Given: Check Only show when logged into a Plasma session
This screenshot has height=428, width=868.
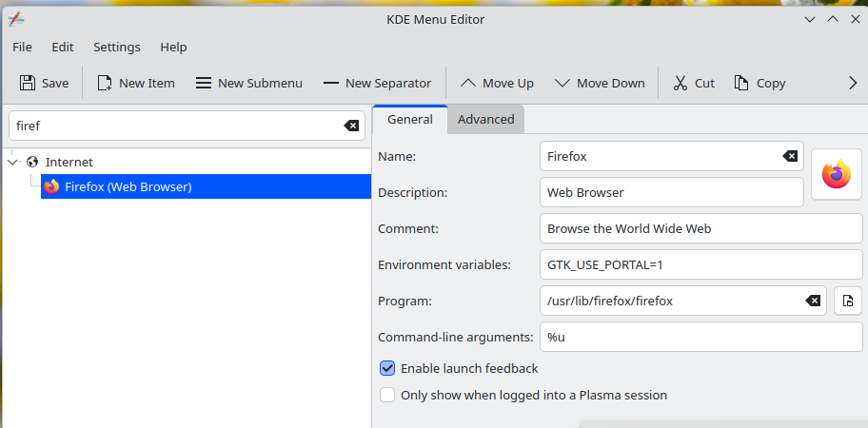Looking at the screenshot, I should tap(387, 396).
